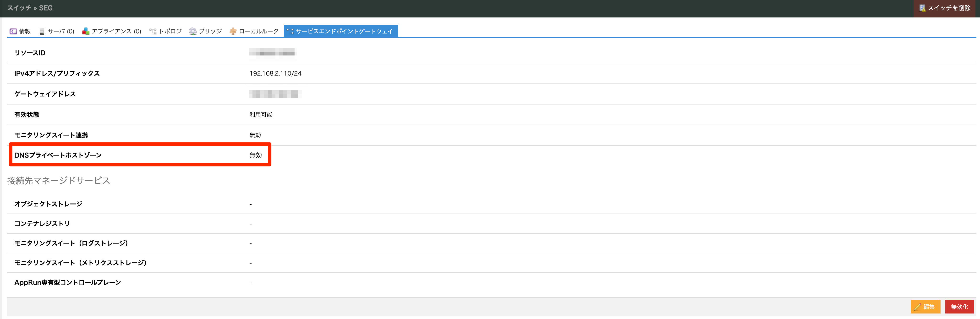Click the 情報 tab info icon
This screenshot has height=319, width=980.
coord(13,31)
